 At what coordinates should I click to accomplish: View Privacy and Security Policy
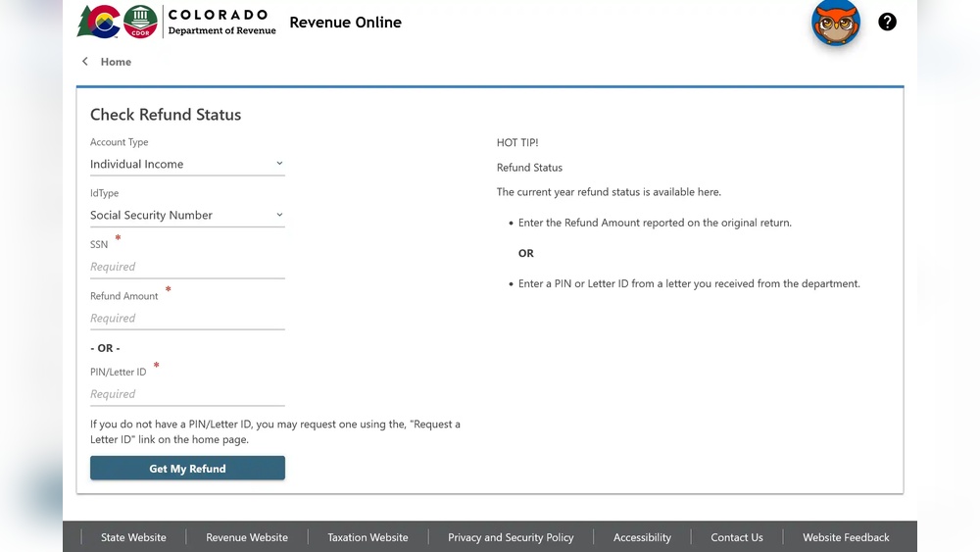click(x=511, y=537)
